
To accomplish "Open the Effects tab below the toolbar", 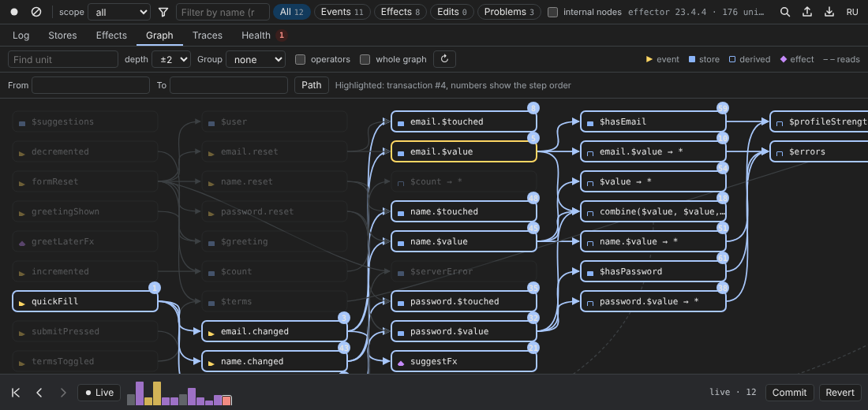I will (111, 35).
